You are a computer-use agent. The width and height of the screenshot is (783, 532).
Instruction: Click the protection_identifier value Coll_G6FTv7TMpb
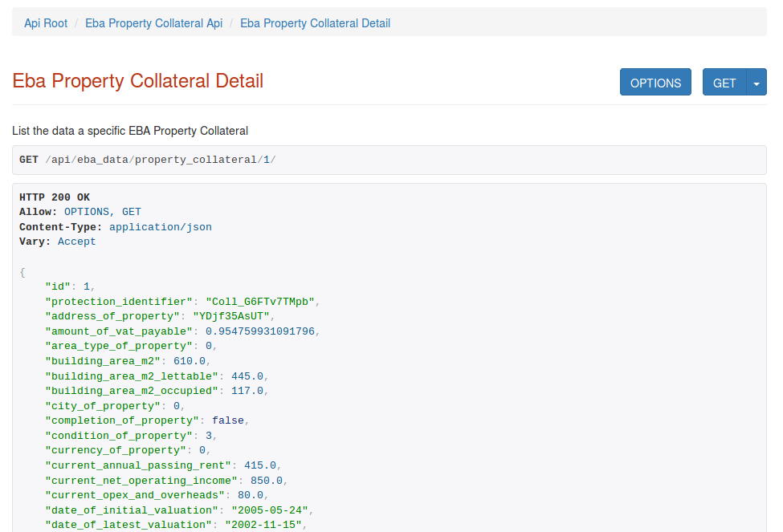pos(260,302)
